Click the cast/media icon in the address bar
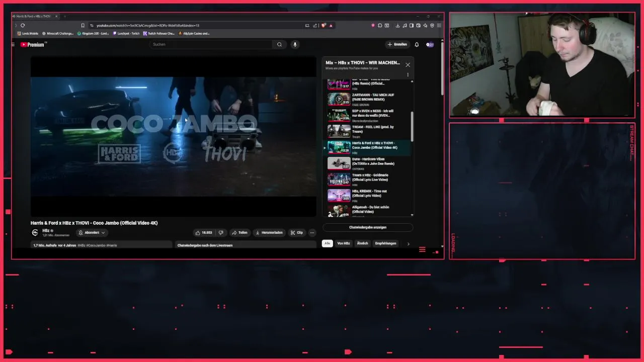This screenshot has width=644, height=362. [x=307, y=25]
